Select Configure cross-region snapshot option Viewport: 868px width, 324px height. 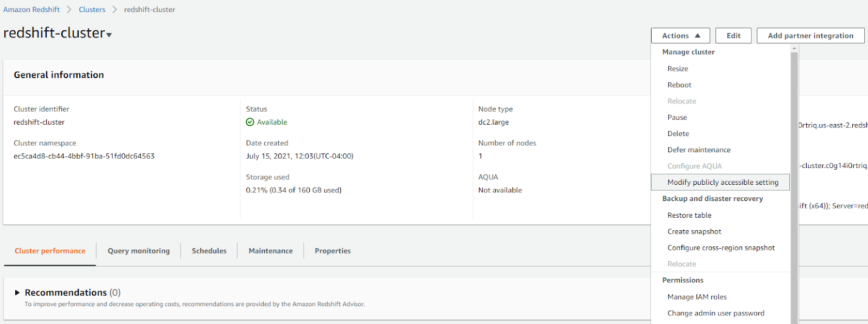point(720,248)
